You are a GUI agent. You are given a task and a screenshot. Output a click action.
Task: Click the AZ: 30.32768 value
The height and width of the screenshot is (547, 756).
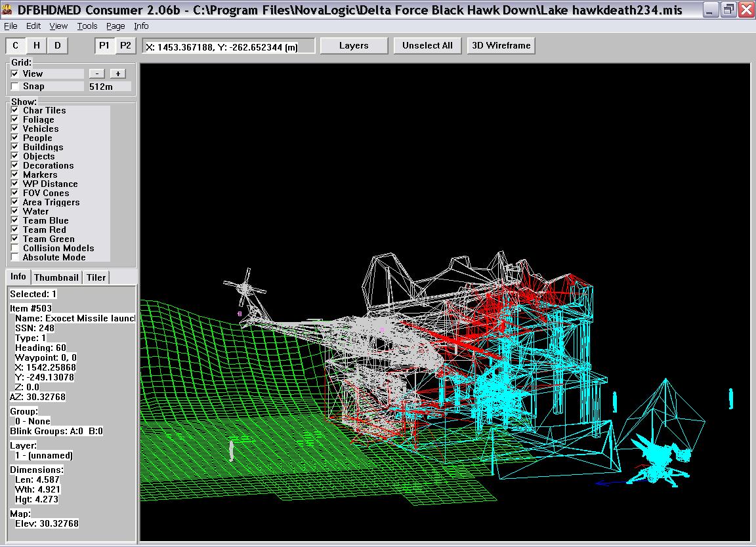pos(37,397)
